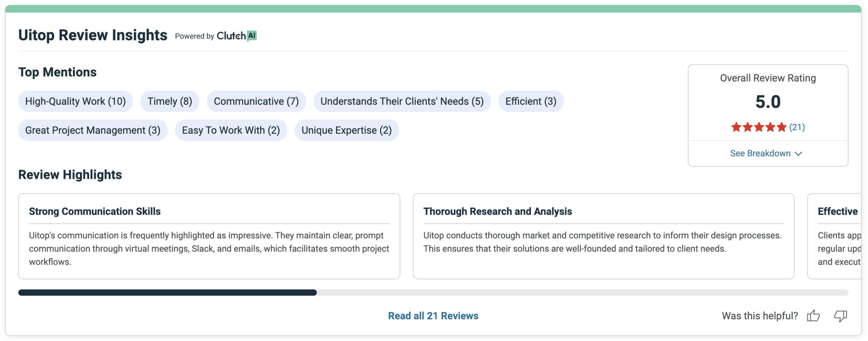The width and height of the screenshot is (868, 341).
Task: Select Great Project Management (3) tag
Action: (x=93, y=130)
